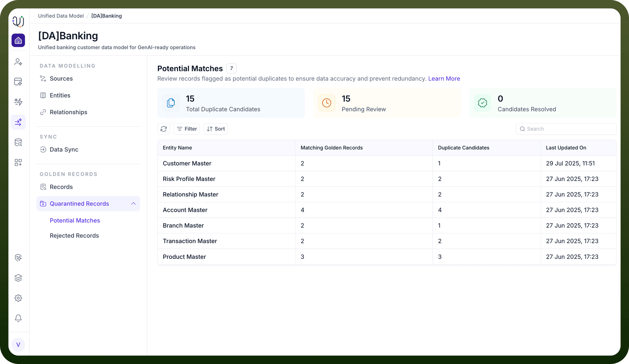The image size is (629, 364).
Task: Open the Account Master row
Action: [x=387, y=210]
